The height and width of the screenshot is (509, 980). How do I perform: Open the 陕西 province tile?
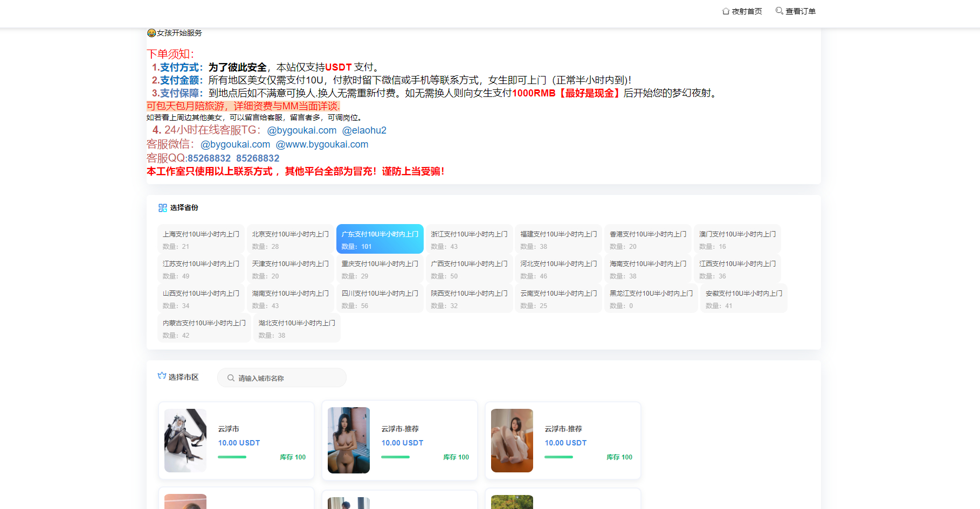tap(470, 298)
